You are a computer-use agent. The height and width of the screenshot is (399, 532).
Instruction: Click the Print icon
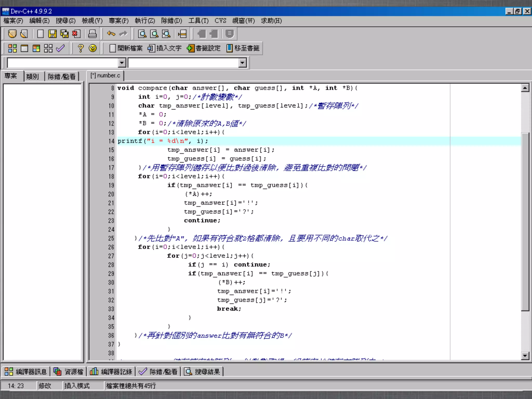(x=92, y=34)
